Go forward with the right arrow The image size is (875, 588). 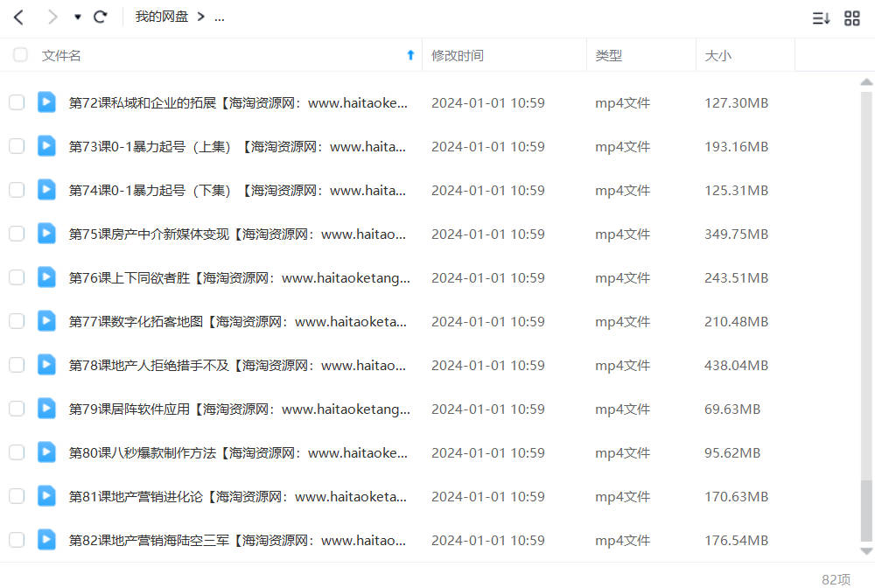[x=52, y=17]
